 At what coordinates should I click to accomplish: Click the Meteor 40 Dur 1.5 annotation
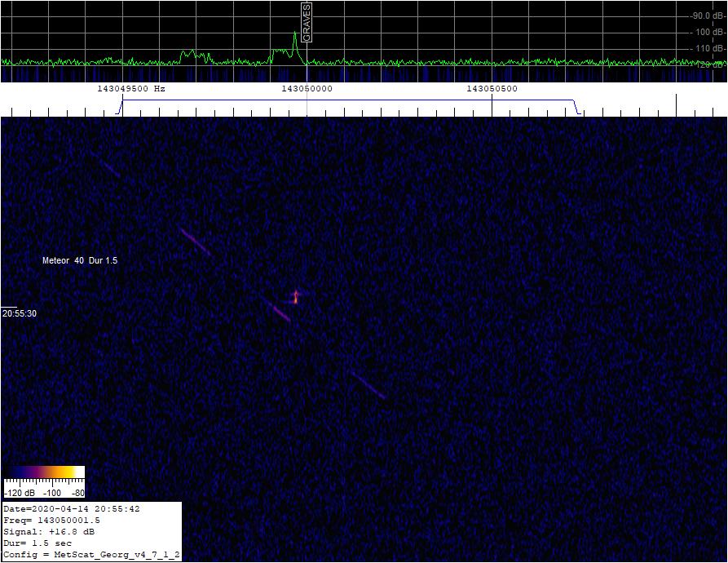[80, 260]
